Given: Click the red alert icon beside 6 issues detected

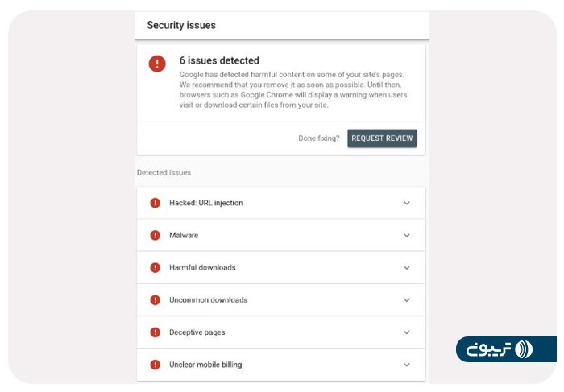Looking at the screenshot, I should 157,64.
